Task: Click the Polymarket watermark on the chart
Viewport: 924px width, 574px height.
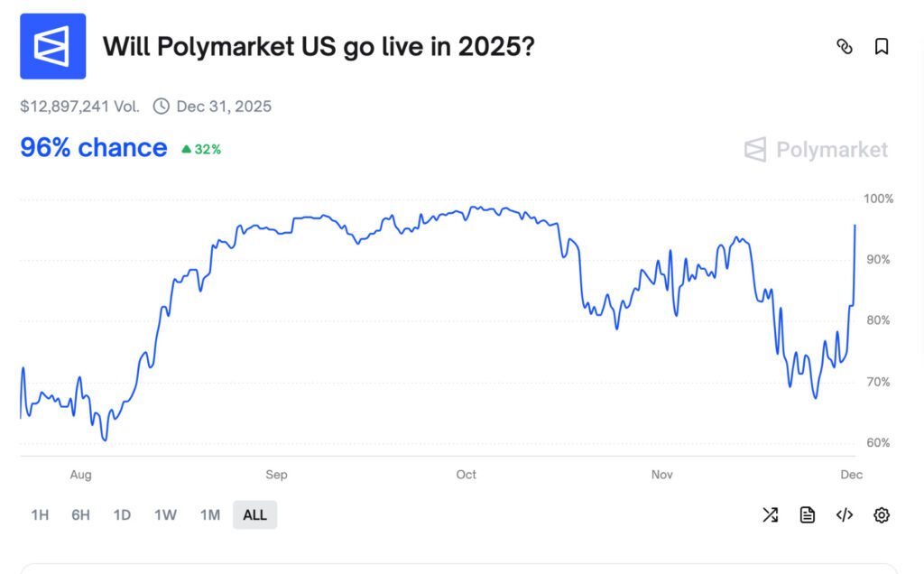Action: tap(814, 150)
